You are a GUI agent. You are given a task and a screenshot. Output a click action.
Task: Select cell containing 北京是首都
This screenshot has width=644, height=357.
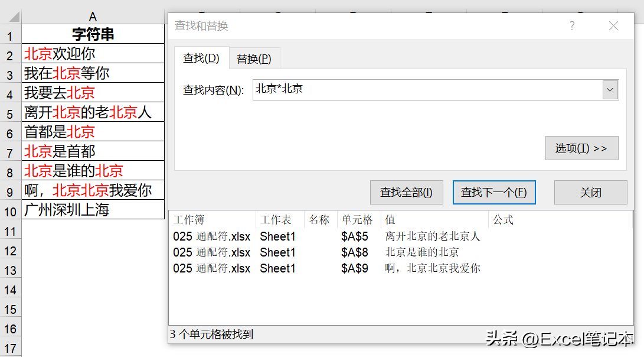coord(93,151)
